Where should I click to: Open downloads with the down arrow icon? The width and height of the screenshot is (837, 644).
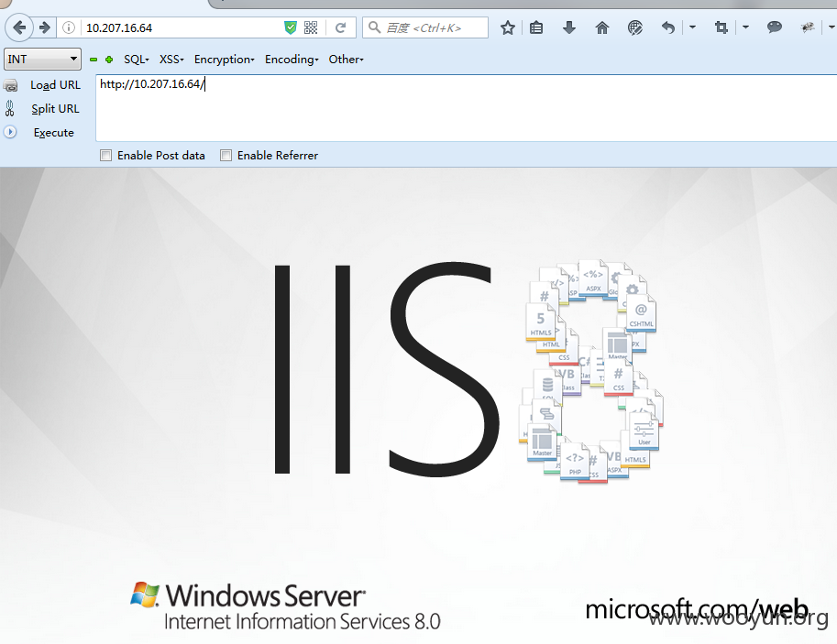coord(569,27)
